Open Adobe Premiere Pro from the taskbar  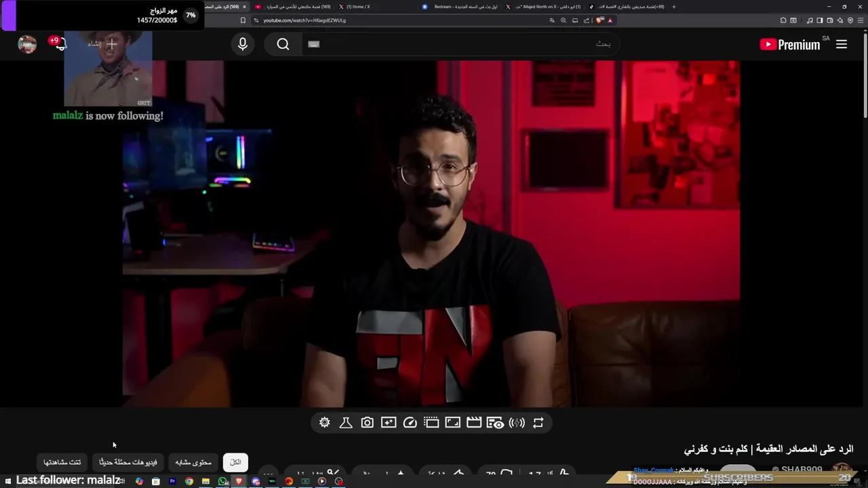click(172, 481)
